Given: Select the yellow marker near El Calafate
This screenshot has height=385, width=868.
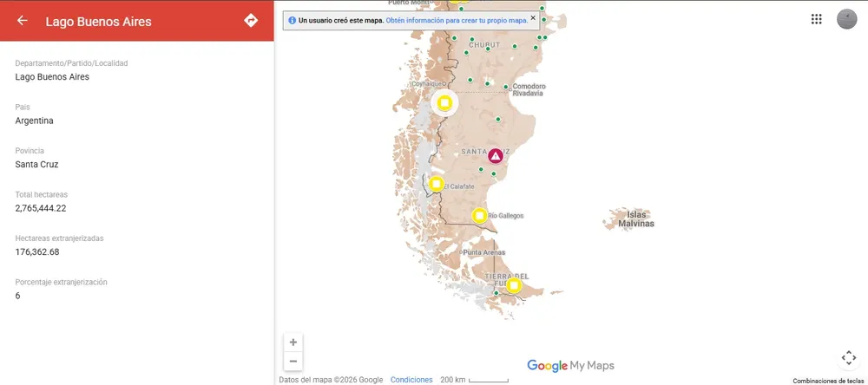Looking at the screenshot, I should (437, 183).
